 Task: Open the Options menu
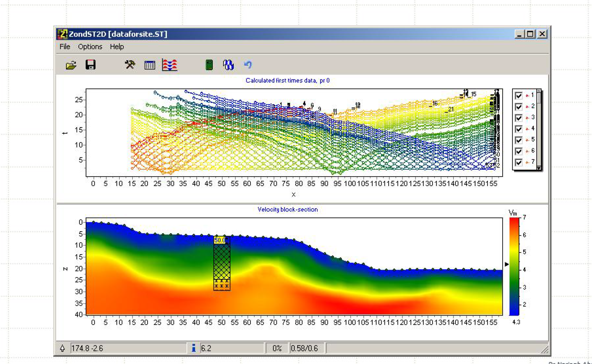[90, 47]
